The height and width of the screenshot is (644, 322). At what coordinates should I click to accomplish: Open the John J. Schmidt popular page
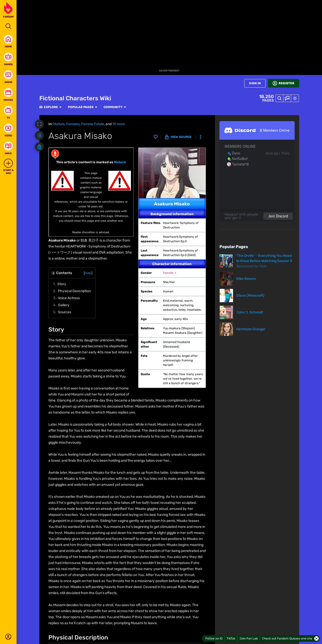tap(250, 312)
